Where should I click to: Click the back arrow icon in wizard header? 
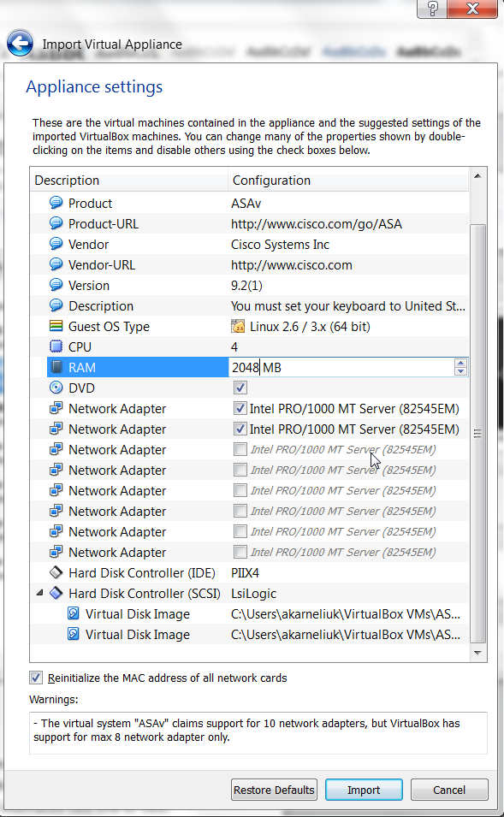(x=20, y=44)
